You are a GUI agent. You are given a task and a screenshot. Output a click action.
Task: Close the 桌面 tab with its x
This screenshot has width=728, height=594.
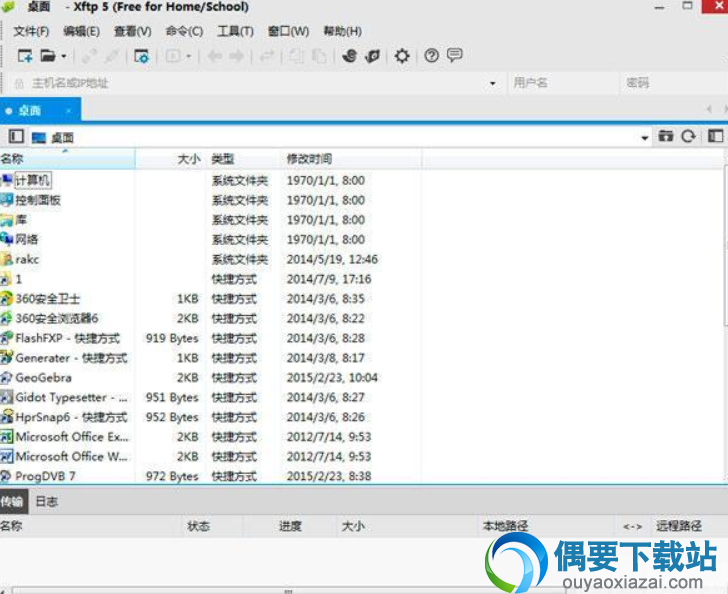click(x=69, y=111)
